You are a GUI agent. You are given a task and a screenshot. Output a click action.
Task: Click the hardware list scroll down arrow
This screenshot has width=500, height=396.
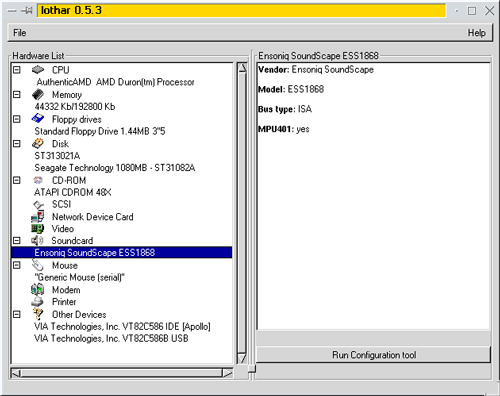coord(242,358)
